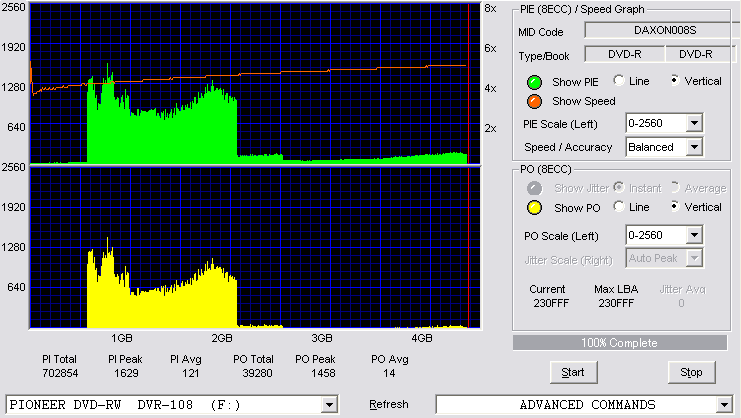Click the 4GB axis label

coord(422,338)
